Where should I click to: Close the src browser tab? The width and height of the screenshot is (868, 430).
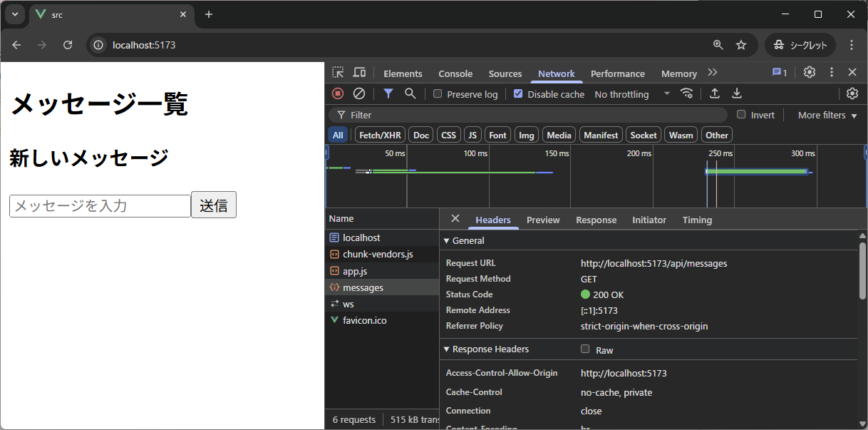pos(183,14)
